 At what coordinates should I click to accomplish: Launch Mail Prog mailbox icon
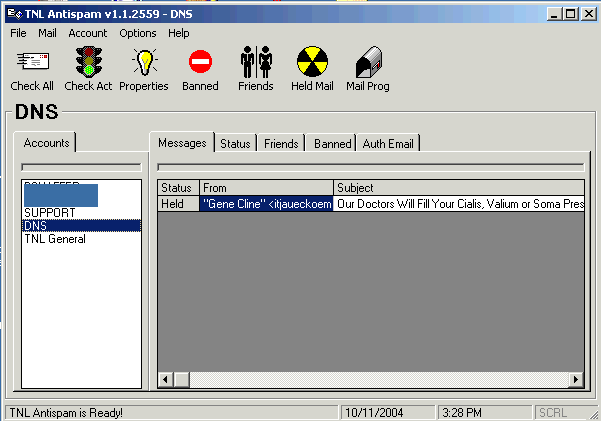368,62
